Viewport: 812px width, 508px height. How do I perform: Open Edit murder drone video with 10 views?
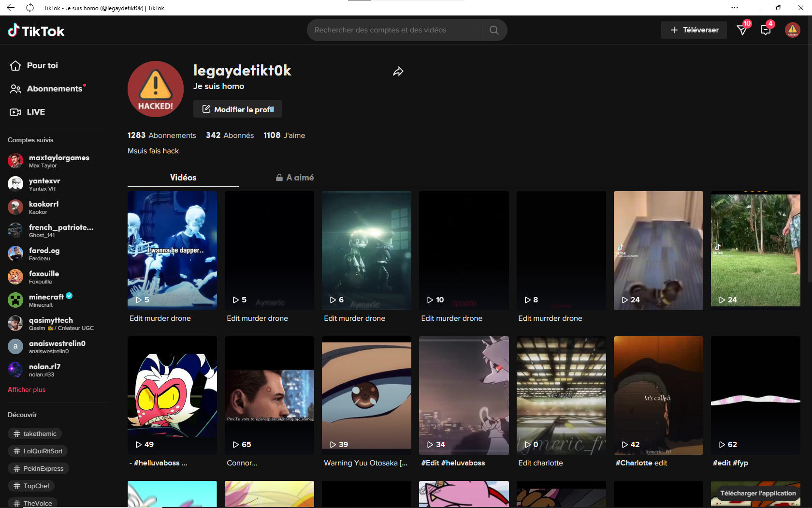click(464, 251)
